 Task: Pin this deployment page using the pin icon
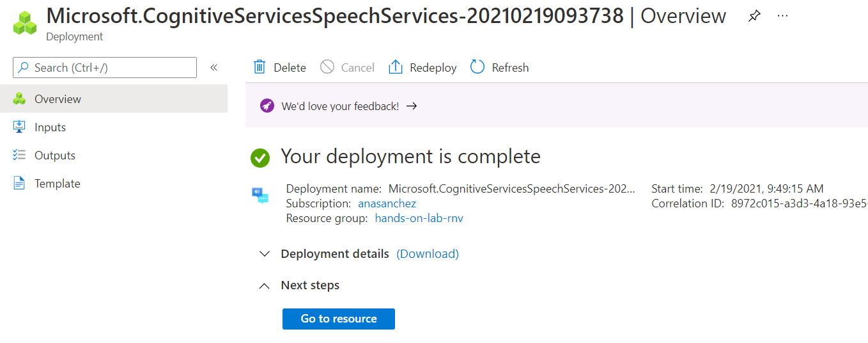click(754, 17)
